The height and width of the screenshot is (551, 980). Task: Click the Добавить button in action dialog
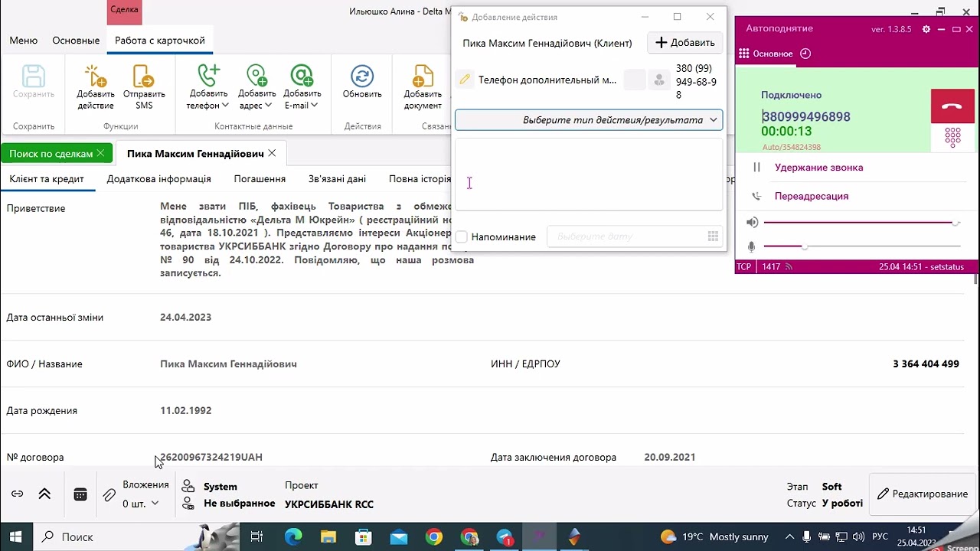click(x=685, y=43)
